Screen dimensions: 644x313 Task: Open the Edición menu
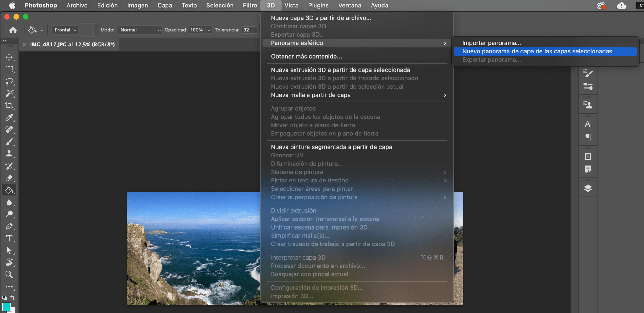click(x=107, y=5)
